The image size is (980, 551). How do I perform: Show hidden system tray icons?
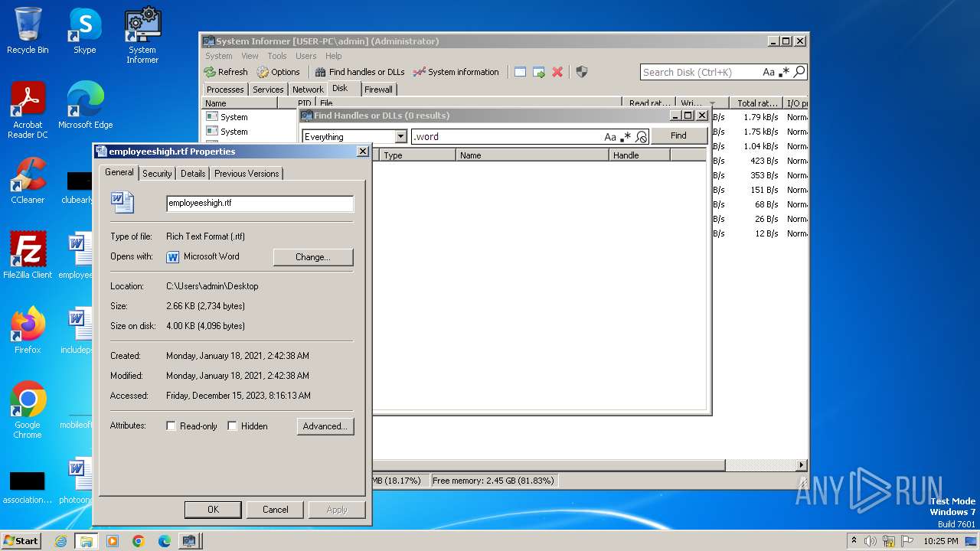pyautogui.click(x=854, y=541)
